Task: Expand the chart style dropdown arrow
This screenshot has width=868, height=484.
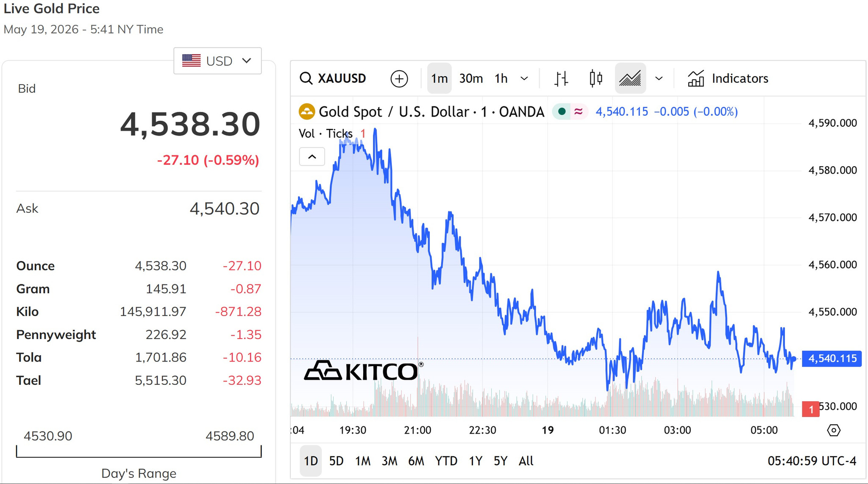Action: click(659, 78)
